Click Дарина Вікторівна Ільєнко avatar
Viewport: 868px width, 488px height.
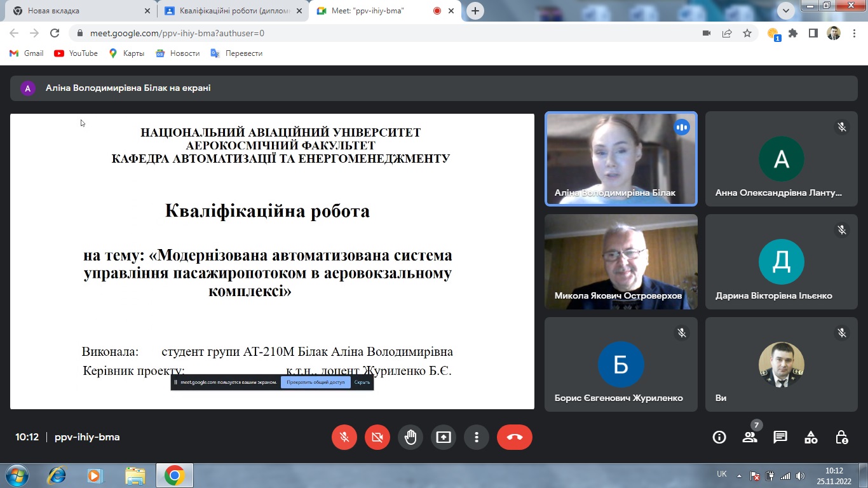(782, 262)
